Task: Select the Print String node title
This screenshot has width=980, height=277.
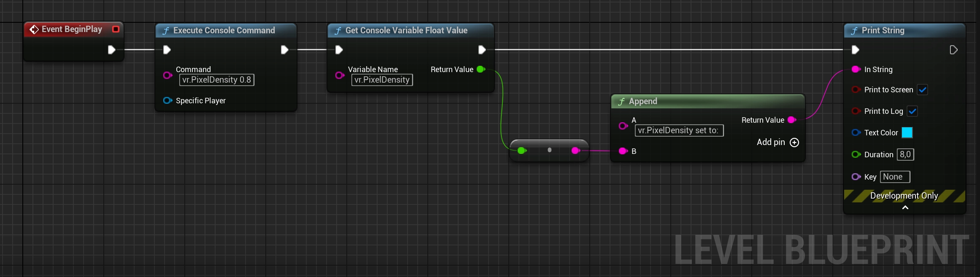Action: click(883, 30)
